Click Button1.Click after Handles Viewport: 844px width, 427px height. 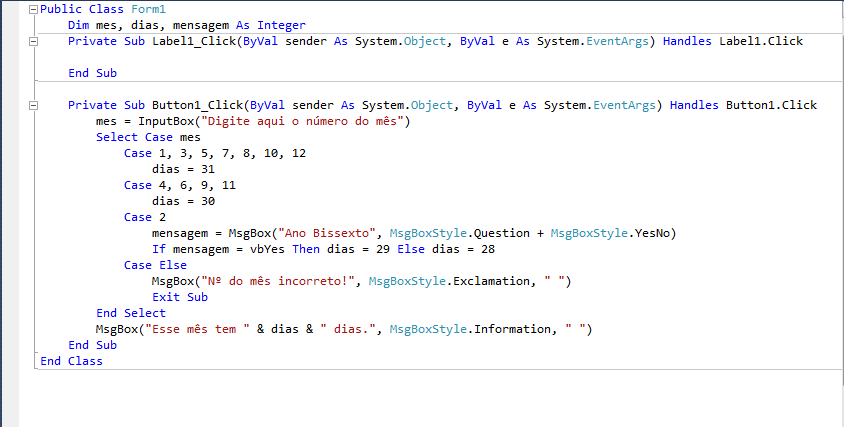coord(771,105)
